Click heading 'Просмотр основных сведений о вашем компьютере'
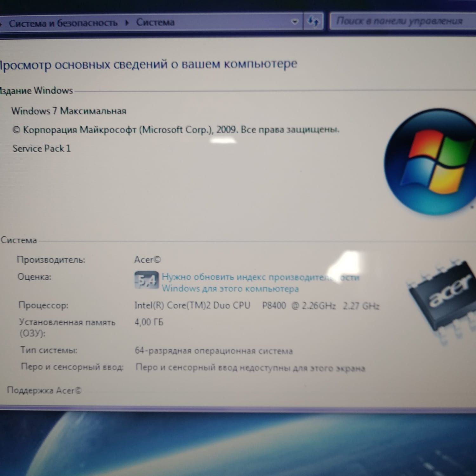Image resolution: width=476 pixels, height=476 pixels. (x=149, y=65)
